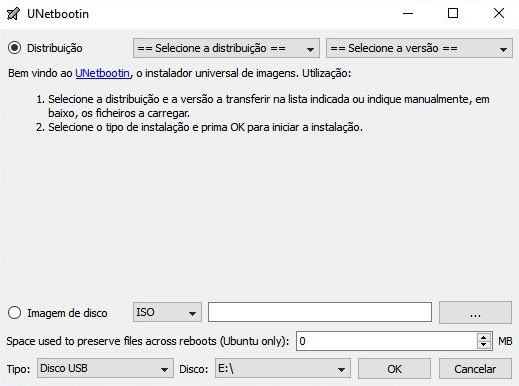Click the 'Disco:' label
This screenshot has height=386, width=519.
pos(194,369)
